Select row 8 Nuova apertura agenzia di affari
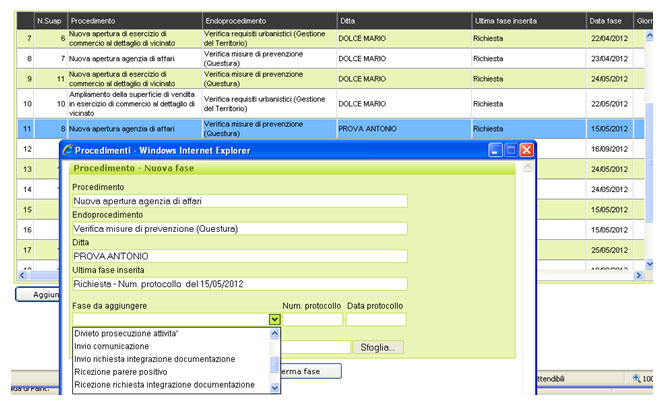 [330, 59]
